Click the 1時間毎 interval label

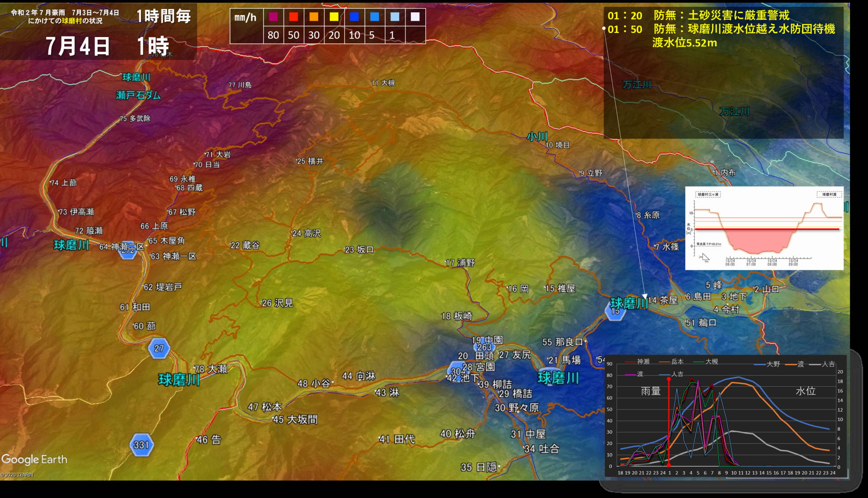pos(164,16)
